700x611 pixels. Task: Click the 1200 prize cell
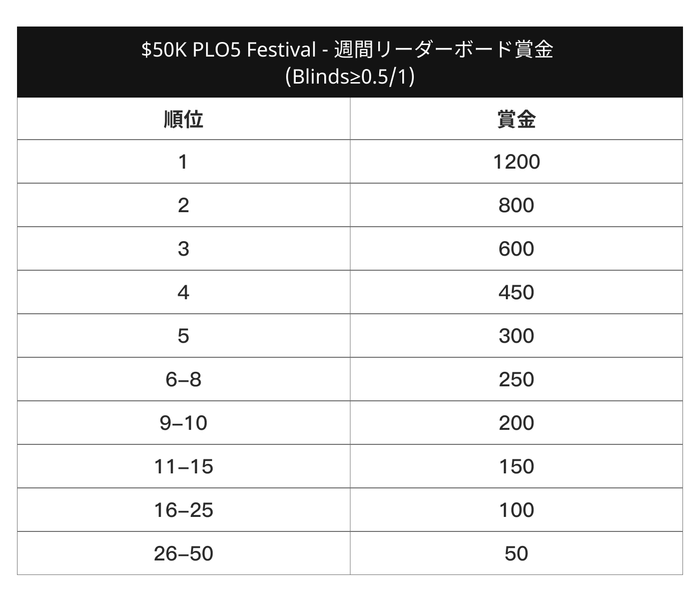coord(516,162)
